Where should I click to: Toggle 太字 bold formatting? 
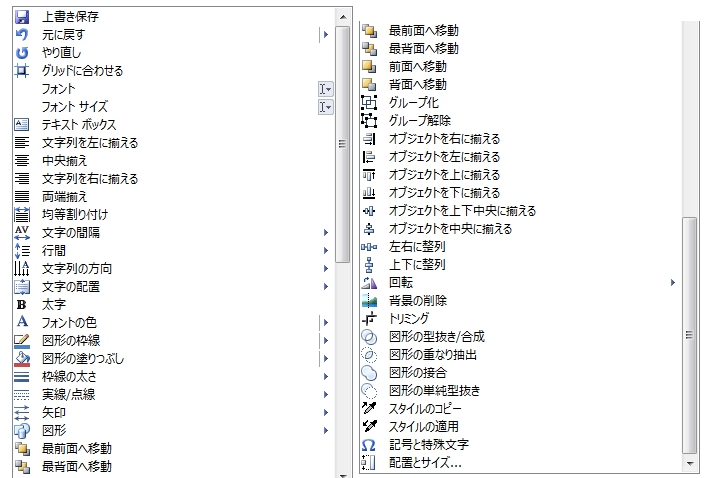(22, 304)
